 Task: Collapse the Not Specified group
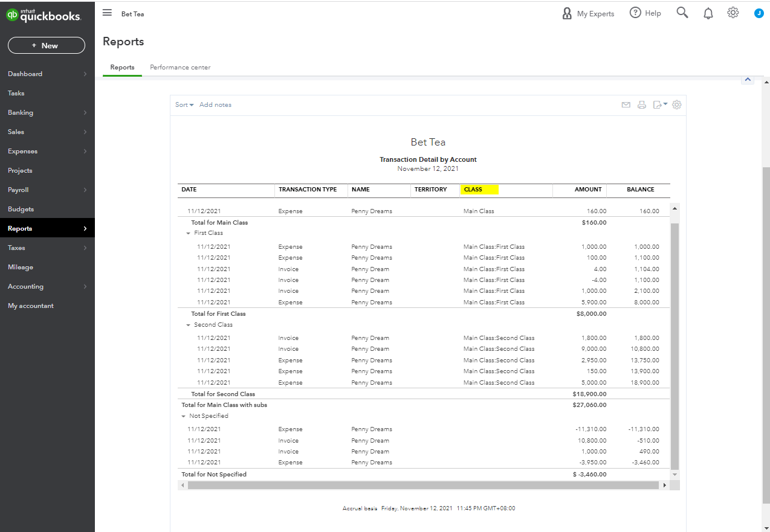point(184,416)
